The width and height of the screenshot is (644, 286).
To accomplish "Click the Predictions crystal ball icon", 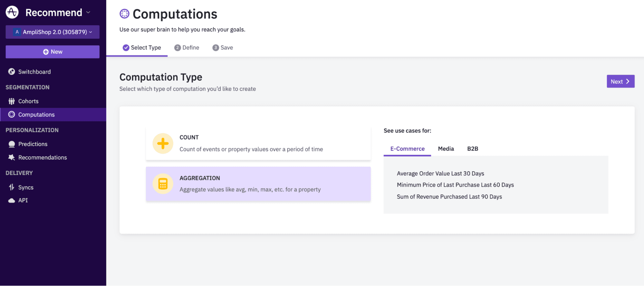I will (x=12, y=144).
